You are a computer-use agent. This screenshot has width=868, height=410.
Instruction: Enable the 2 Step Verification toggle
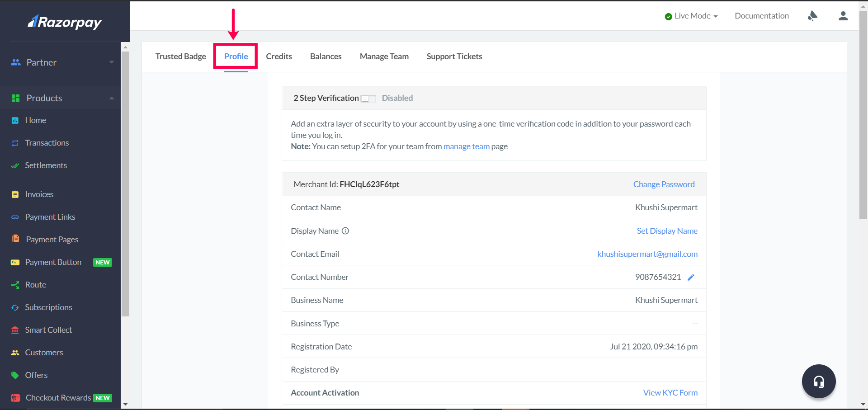[368, 99]
